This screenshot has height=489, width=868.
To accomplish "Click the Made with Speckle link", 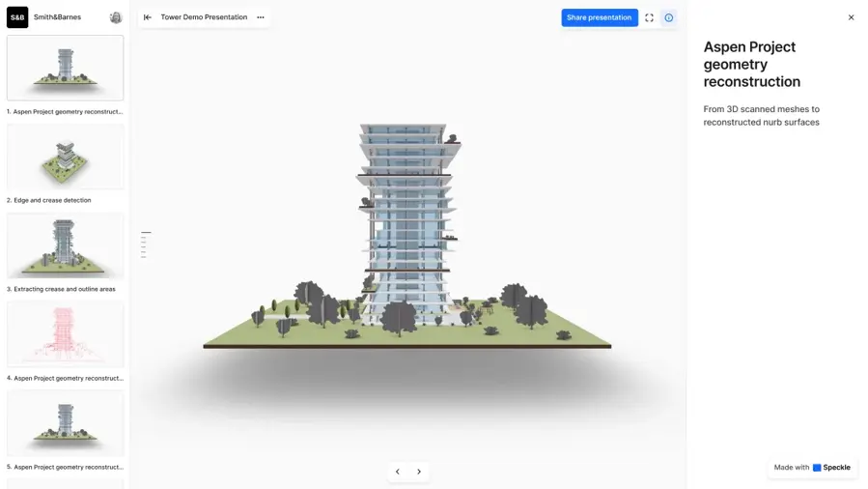I will [x=812, y=468].
